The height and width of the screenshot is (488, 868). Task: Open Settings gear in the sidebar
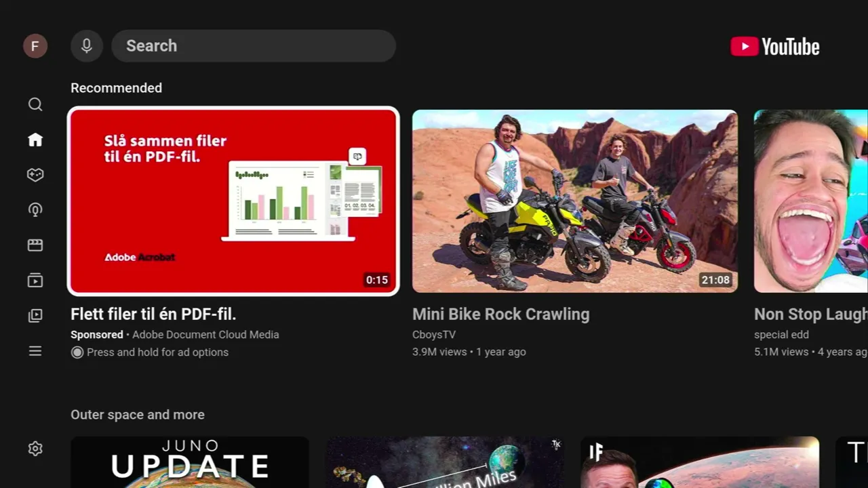pyautogui.click(x=35, y=449)
